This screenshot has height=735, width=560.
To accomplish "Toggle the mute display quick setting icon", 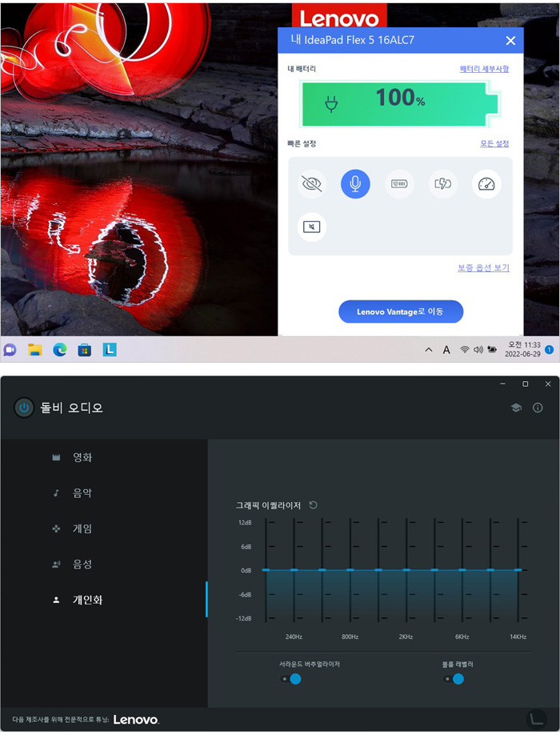I will click(312, 227).
